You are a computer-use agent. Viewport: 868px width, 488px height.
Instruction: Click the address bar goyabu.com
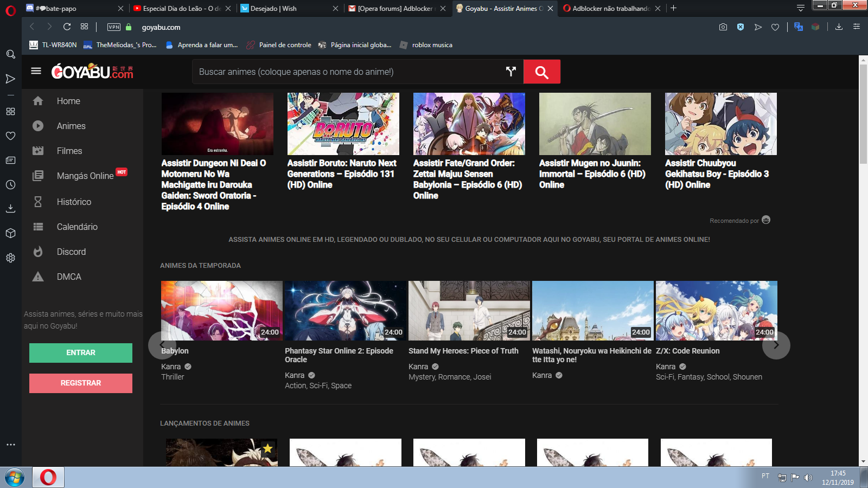tap(161, 27)
